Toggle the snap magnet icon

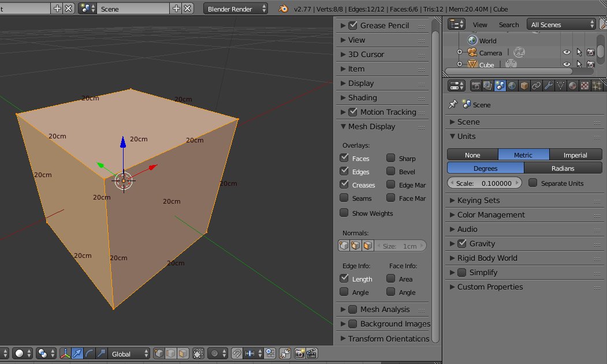(237, 354)
